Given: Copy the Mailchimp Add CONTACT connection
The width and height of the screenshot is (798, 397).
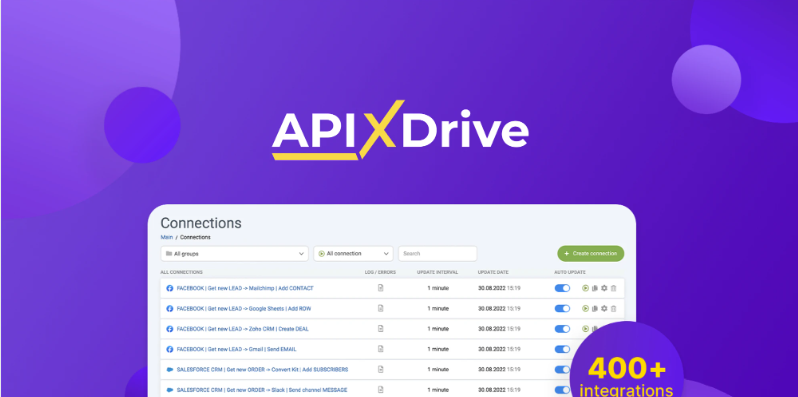Looking at the screenshot, I should [x=594, y=288].
